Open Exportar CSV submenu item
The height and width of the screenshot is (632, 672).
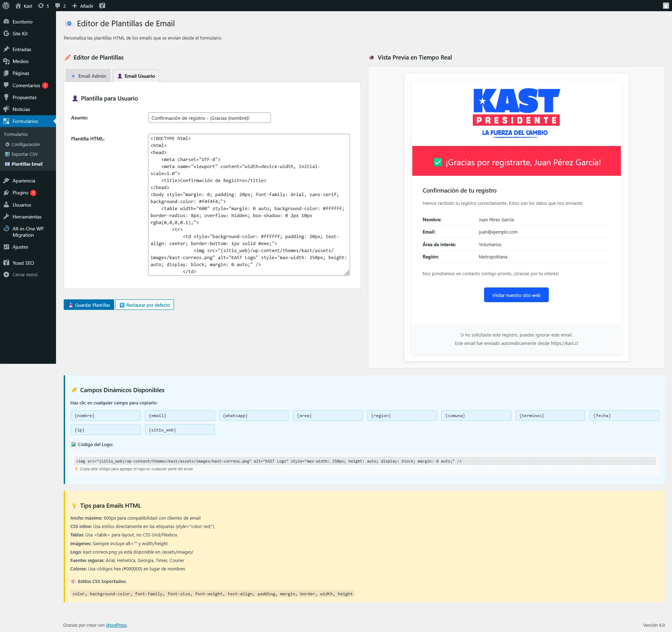point(24,154)
